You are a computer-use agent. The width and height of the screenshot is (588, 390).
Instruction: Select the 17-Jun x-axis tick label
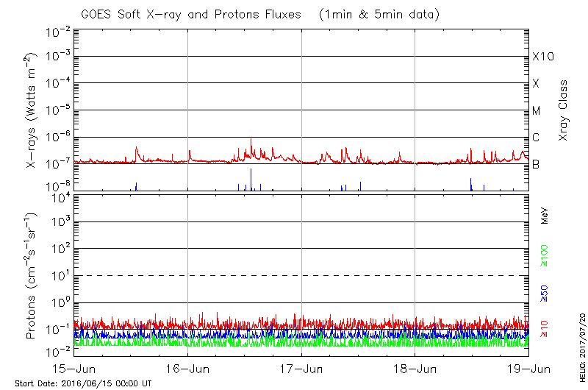pos(301,368)
